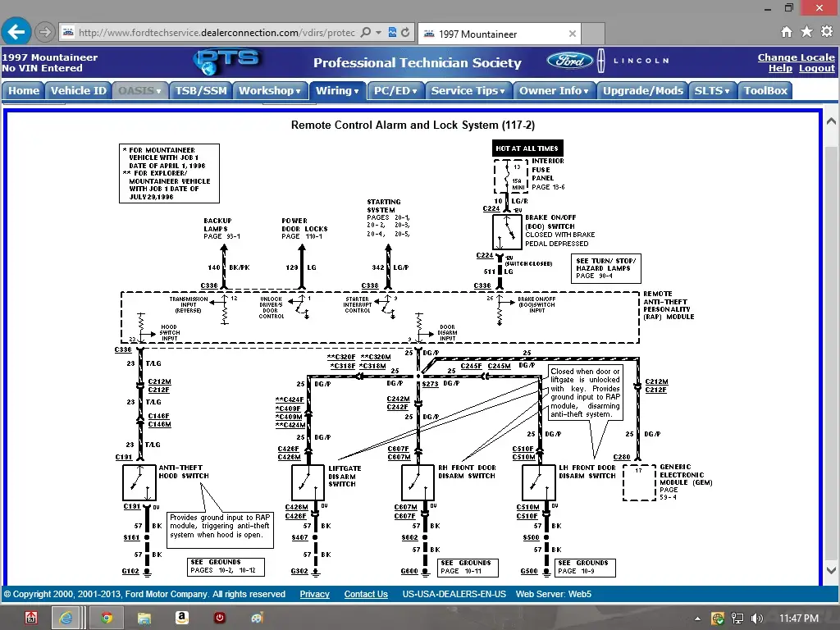Click the browser forward arrow button
Image resolution: width=840 pixels, height=630 pixels.
(x=44, y=32)
